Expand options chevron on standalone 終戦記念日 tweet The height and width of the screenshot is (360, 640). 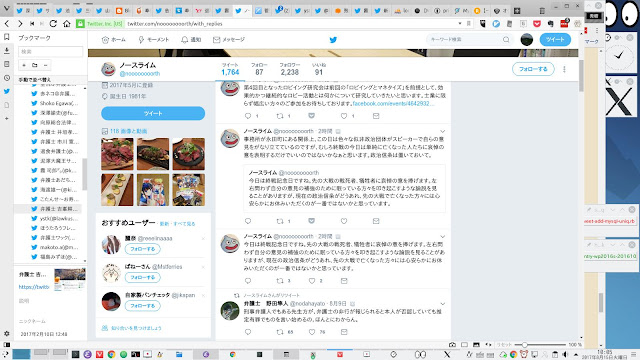tap(442, 237)
